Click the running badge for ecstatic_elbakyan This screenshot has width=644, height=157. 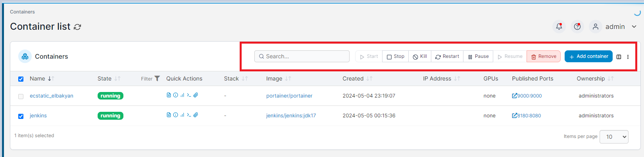(110, 96)
